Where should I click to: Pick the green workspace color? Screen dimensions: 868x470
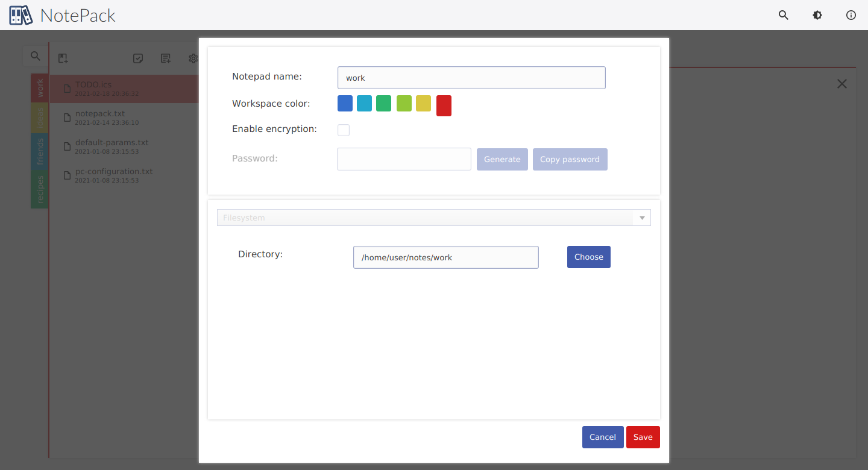(383, 104)
